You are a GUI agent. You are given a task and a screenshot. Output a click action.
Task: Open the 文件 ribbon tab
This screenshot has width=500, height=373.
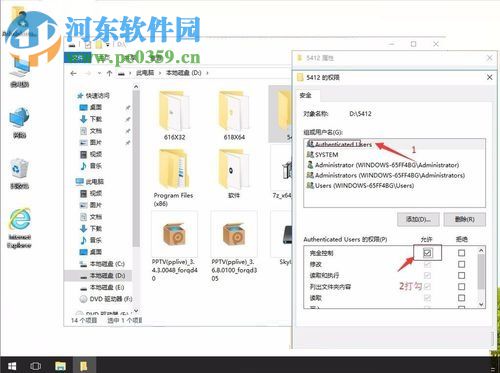(x=77, y=58)
